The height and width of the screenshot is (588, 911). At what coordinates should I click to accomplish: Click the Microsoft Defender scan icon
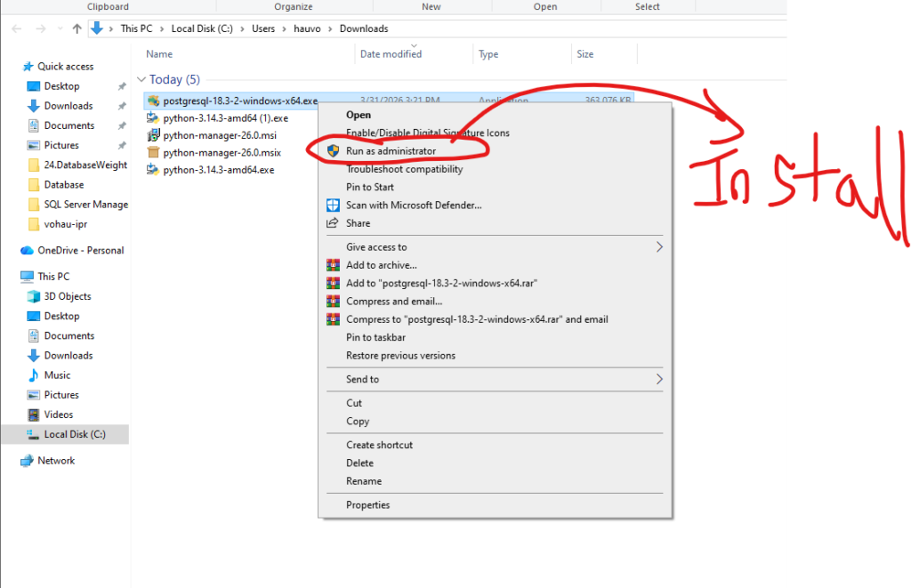coord(333,205)
